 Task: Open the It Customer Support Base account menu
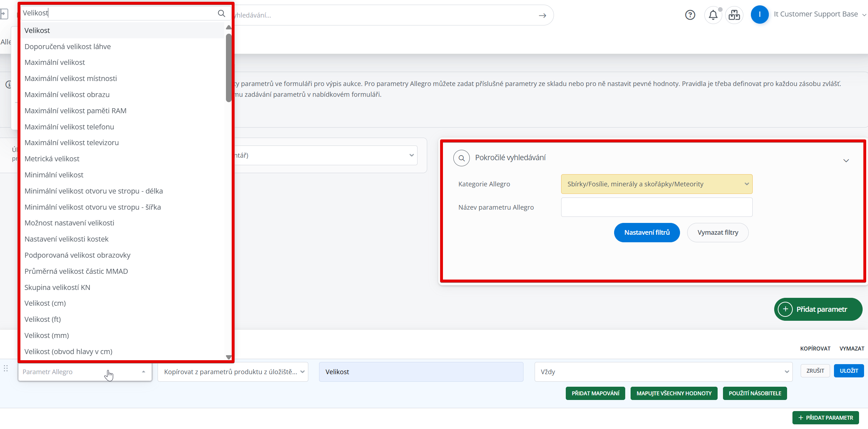tap(820, 14)
